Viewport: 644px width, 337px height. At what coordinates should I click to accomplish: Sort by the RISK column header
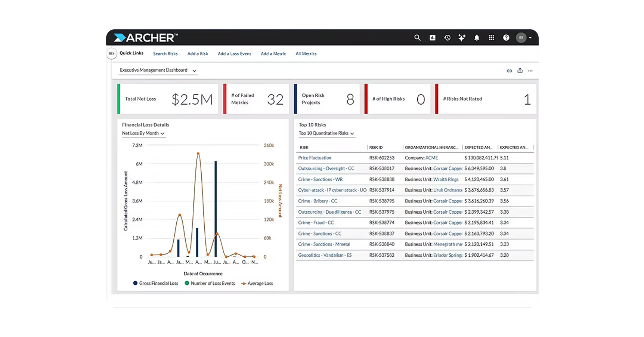304,148
